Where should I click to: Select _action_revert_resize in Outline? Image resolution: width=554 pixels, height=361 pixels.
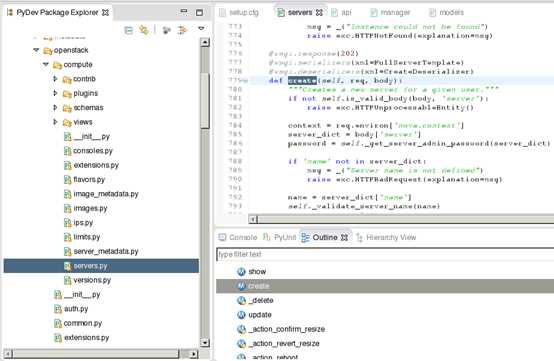click(278, 344)
